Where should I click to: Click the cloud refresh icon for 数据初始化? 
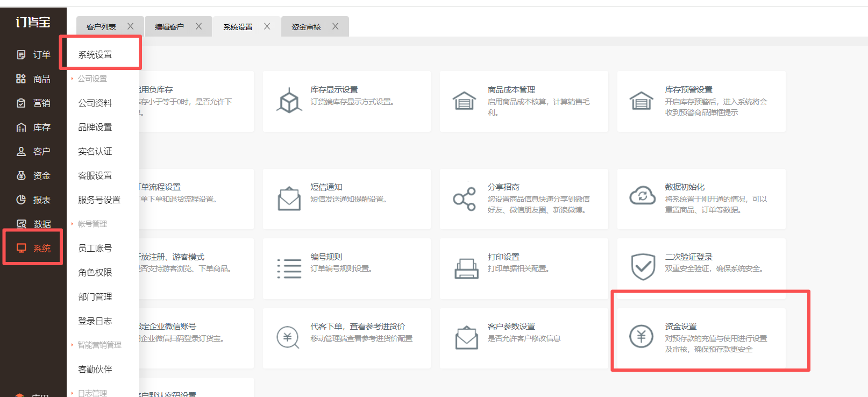[642, 196]
